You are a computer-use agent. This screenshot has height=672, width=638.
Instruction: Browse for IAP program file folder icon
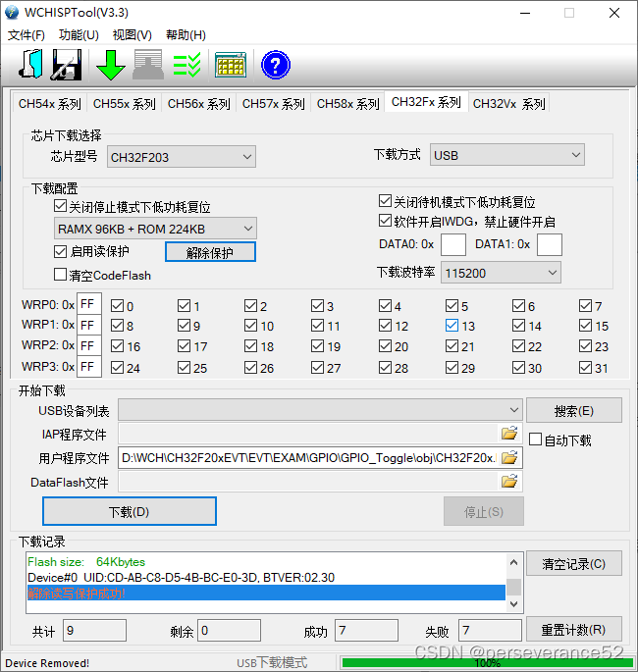tap(509, 434)
